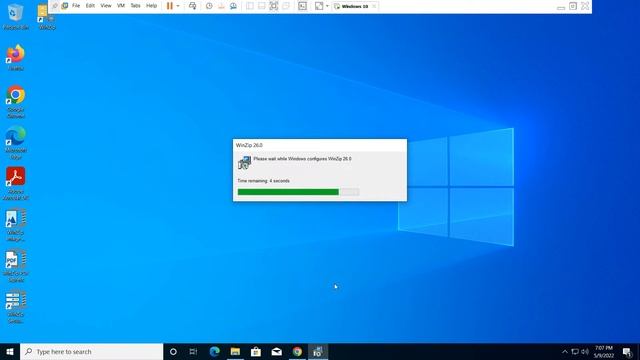Select the WinZip shortcut on the desktop

[x=46, y=17]
